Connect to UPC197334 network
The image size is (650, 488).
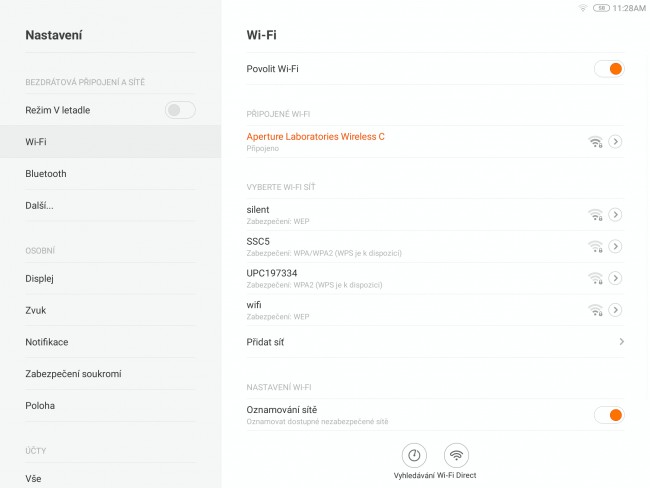point(415,278)
